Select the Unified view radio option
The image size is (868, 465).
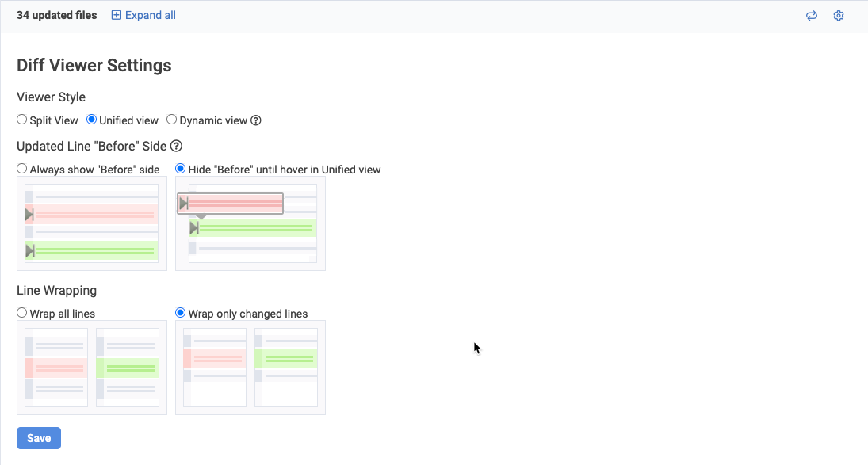click(x=92, y=120)
